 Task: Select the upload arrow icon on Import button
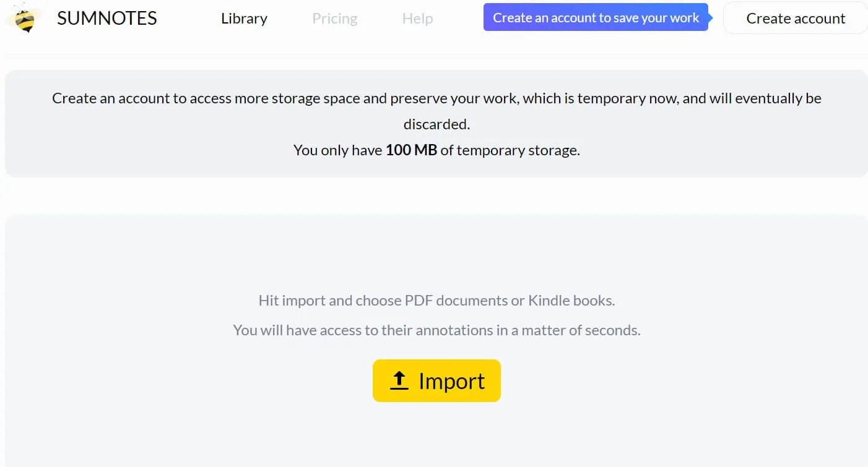[399, 380]
